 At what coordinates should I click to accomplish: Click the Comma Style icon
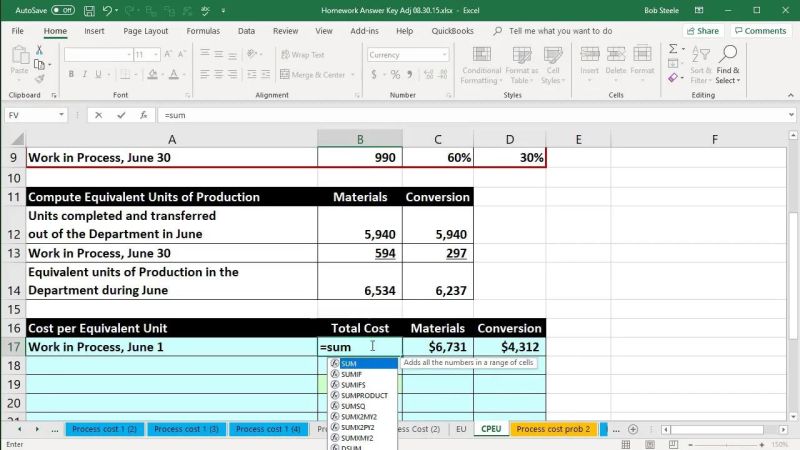(409, 74)
